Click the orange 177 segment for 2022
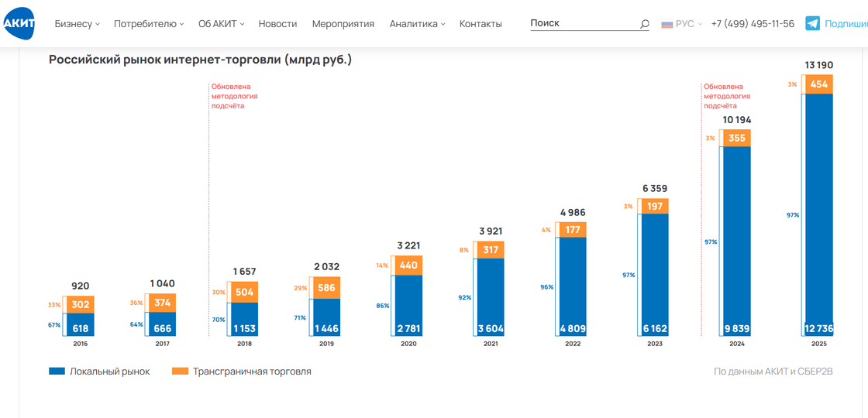This screenshot has width=868, height=418. pos(573,229)
